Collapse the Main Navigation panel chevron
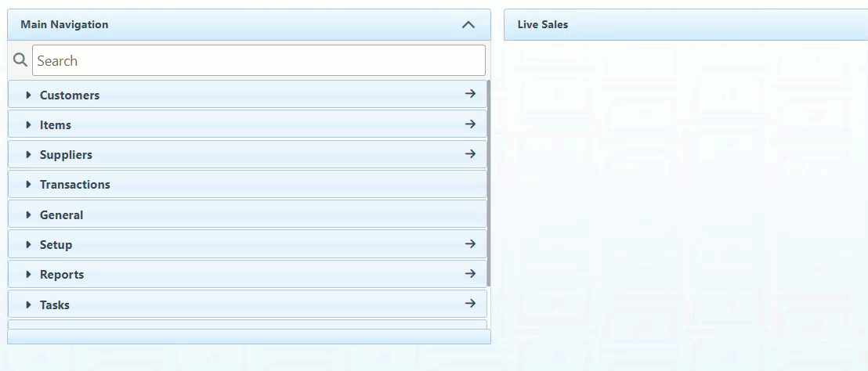 468,24
